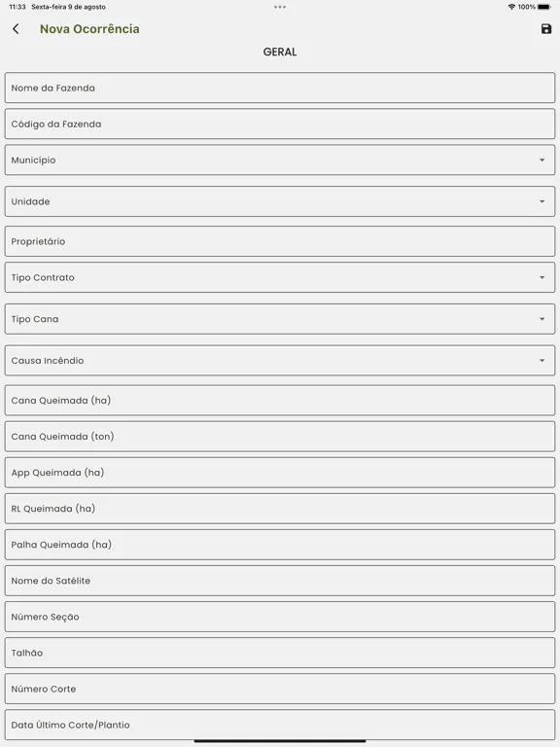This screenshot has height=747, width=560.
Task: Open the Tipo Contrato dropdown
Action: (280, 277)
